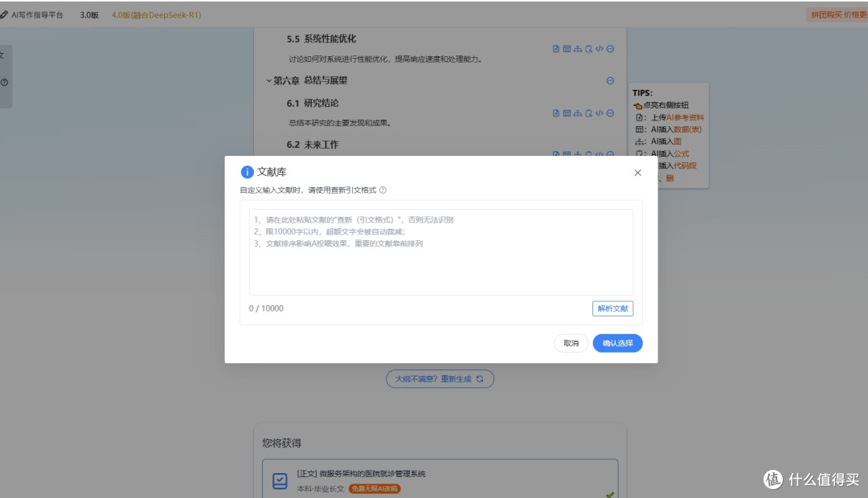Click 大纲不满意? 重新生成 button
This screenshot has width=868, height=498.
click(x=440, y=379)
